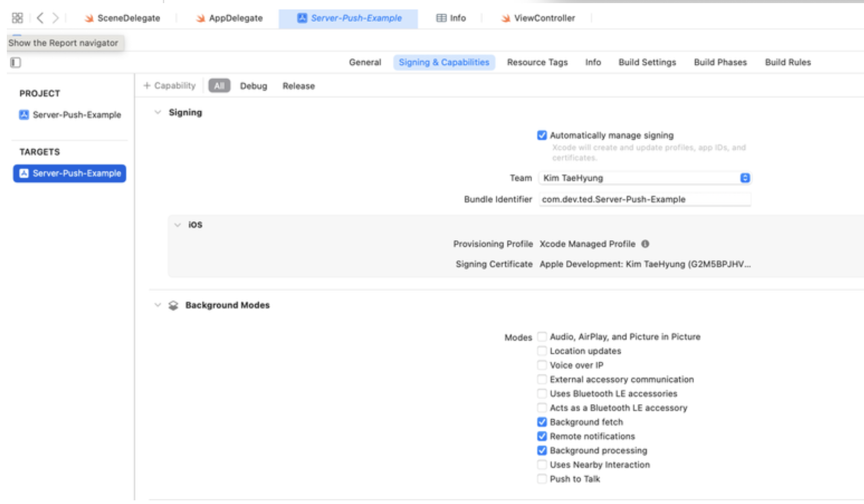The image size is (864, 504).
Task: Toggle the project and targets list sidebar
Action: pos(16,63)
